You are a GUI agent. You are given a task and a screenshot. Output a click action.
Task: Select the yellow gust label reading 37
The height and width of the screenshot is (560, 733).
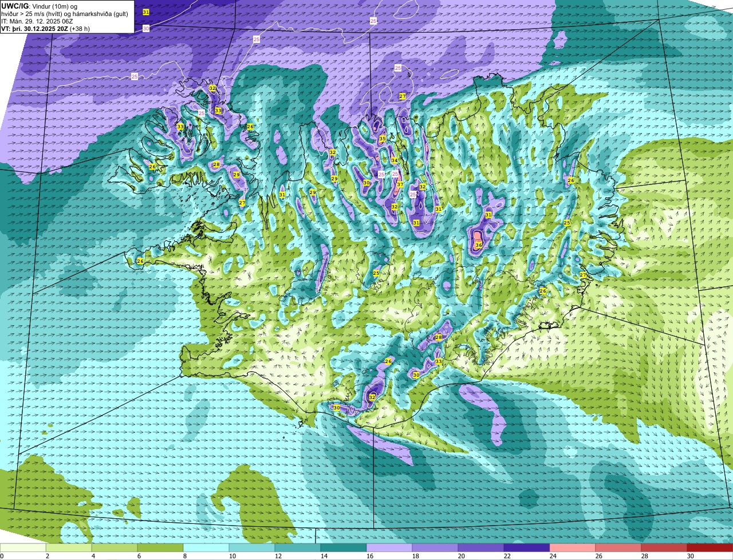coord(400,184)
